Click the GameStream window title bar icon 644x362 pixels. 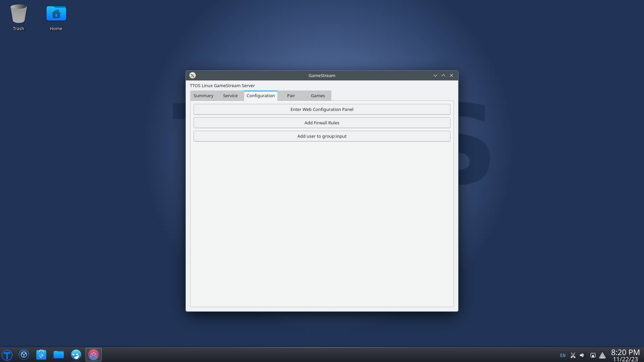click(x=193, y=75)
